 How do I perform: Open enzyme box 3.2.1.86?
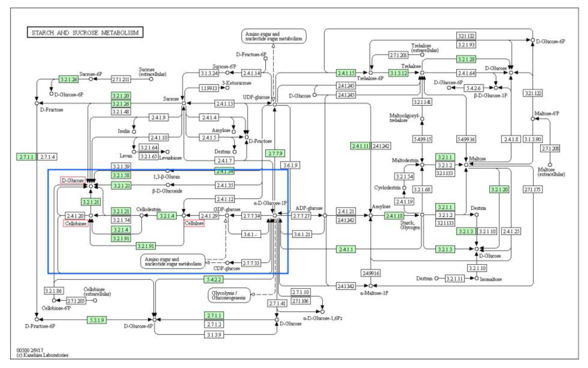coord(54,291)
